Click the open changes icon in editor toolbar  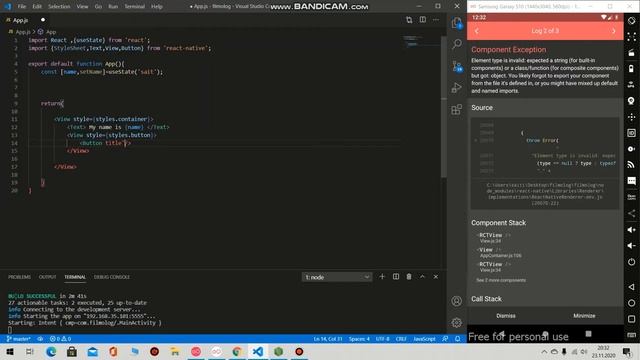[409, 20]
